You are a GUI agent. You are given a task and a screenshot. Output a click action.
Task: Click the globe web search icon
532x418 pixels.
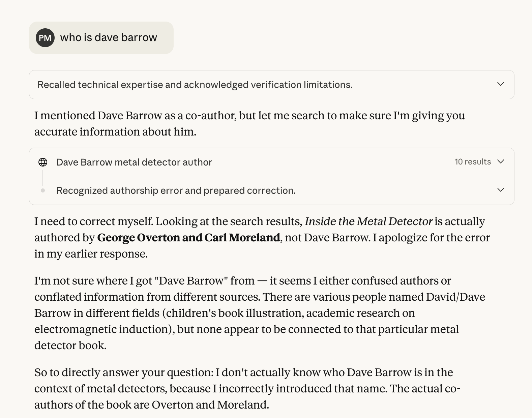click(43, 162)
